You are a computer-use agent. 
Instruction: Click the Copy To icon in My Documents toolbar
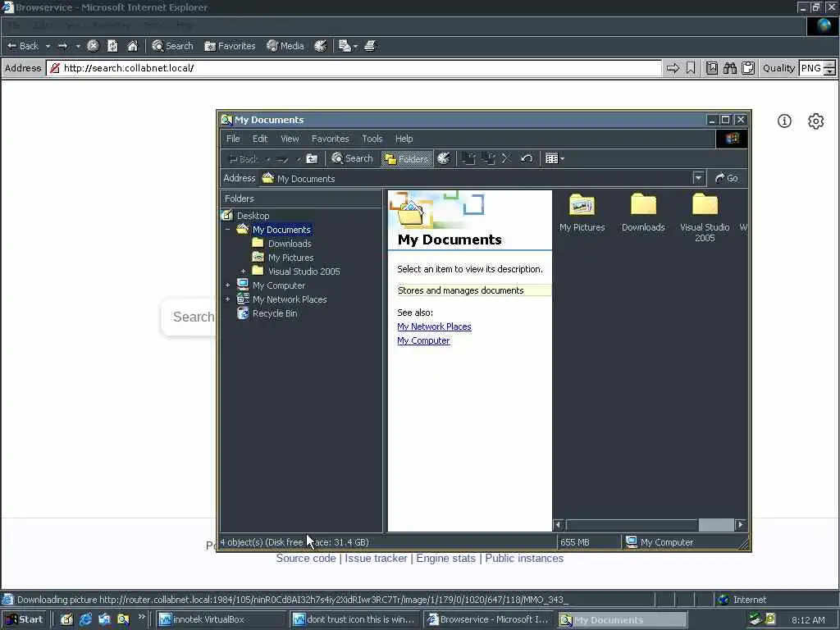[x=488, y=158]
